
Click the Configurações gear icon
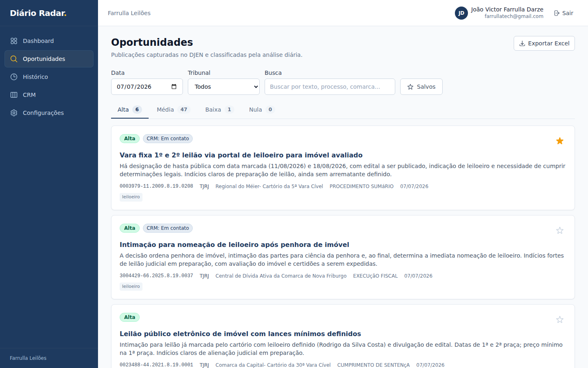point(14,113)
